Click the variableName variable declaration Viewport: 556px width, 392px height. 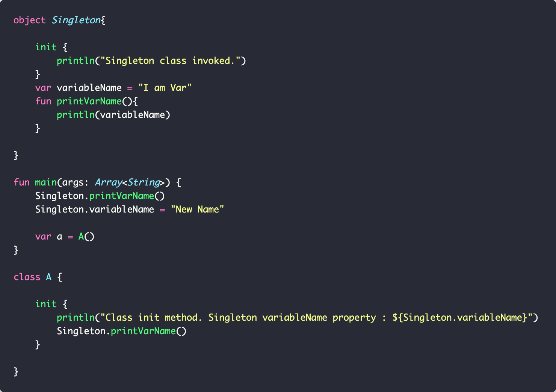[x=89, y=88]
